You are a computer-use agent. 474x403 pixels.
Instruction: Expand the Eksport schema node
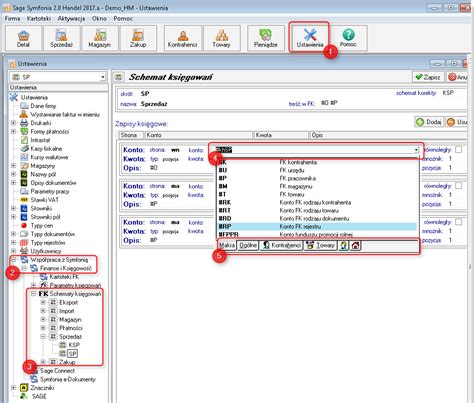43,302
